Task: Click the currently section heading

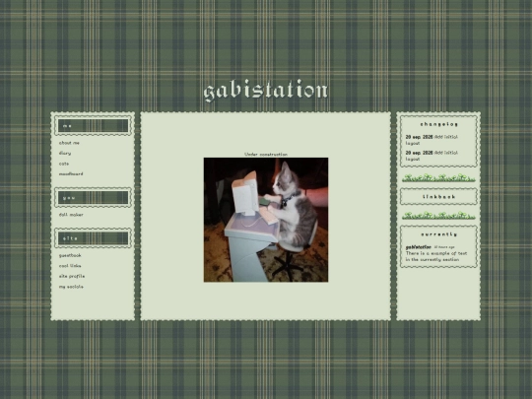Action: (438, 234)
